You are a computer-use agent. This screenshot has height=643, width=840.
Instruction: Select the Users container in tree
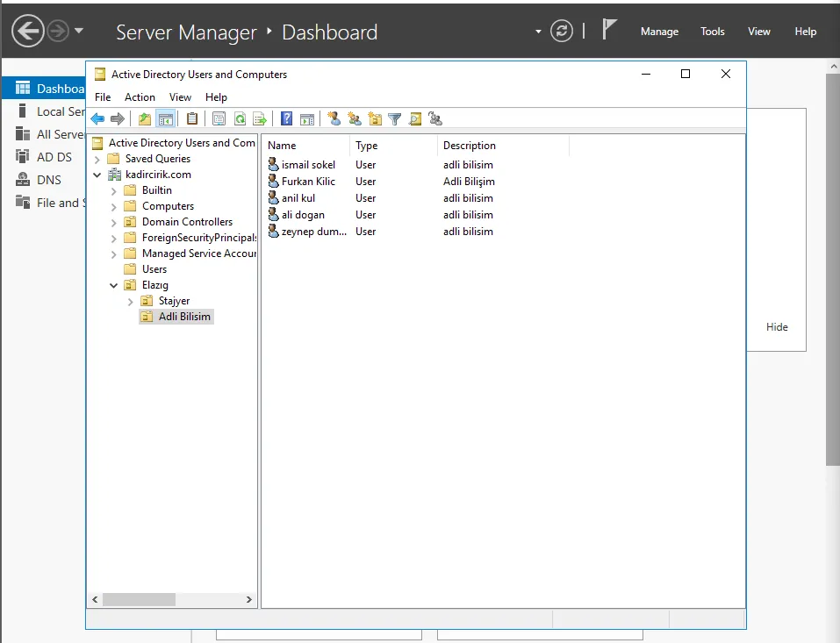point(154,269)
